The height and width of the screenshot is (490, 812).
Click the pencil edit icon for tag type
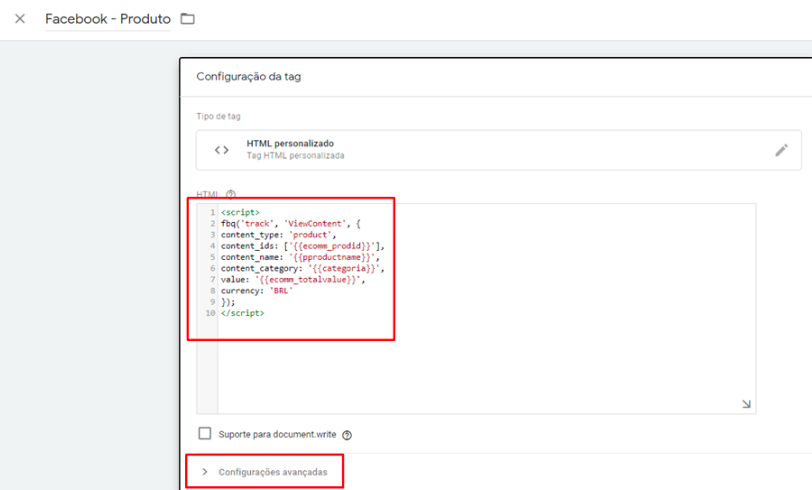tap(781, 150)
